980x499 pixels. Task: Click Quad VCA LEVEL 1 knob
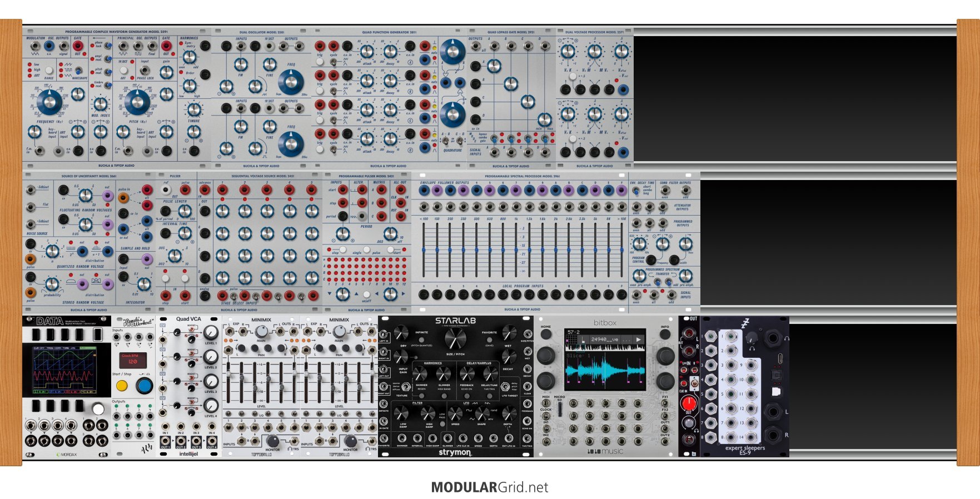210,333
